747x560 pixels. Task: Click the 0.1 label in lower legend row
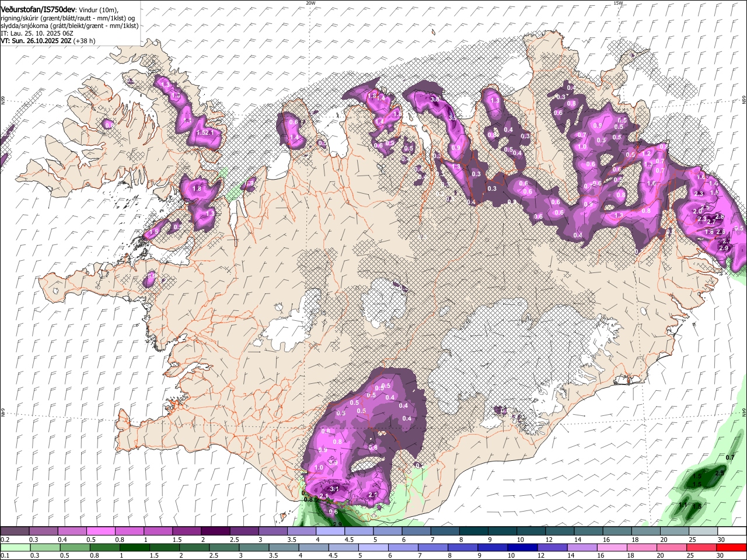click(5, 555)
